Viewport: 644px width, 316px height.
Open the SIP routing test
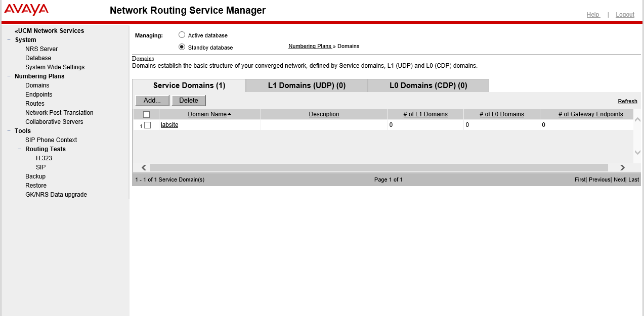[x=41, y=167]
